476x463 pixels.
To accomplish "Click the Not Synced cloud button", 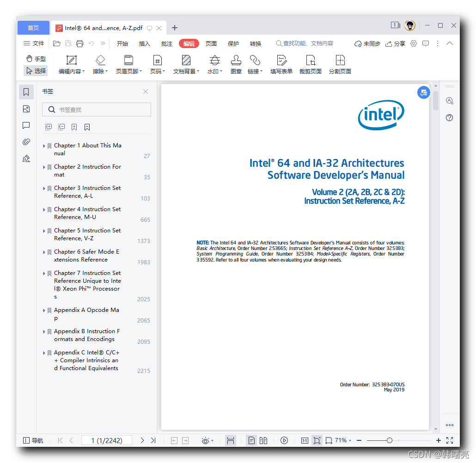I will (x=367, y=44).
